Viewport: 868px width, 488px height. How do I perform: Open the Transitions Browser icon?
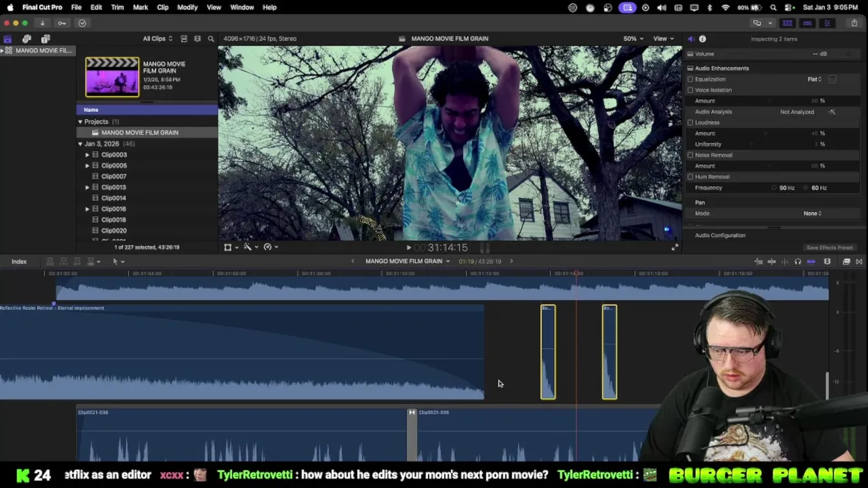pyautogui.click(x=859, y=262)
